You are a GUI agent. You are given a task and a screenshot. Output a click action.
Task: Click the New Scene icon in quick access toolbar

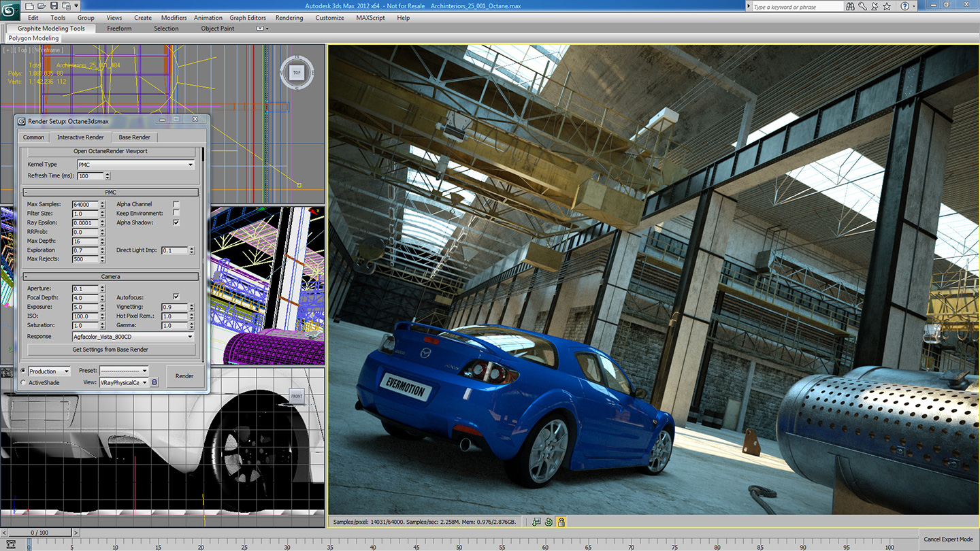(31, 6)
